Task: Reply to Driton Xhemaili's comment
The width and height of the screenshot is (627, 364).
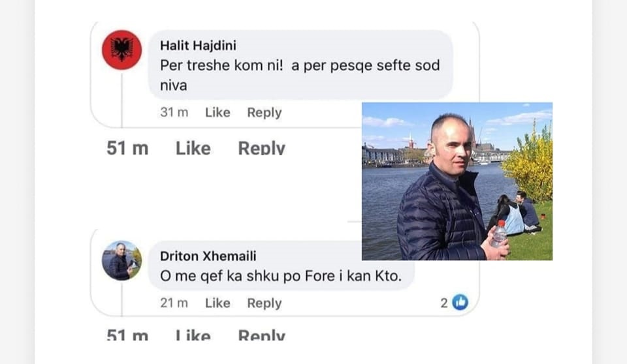Action: tap(265, 303)
